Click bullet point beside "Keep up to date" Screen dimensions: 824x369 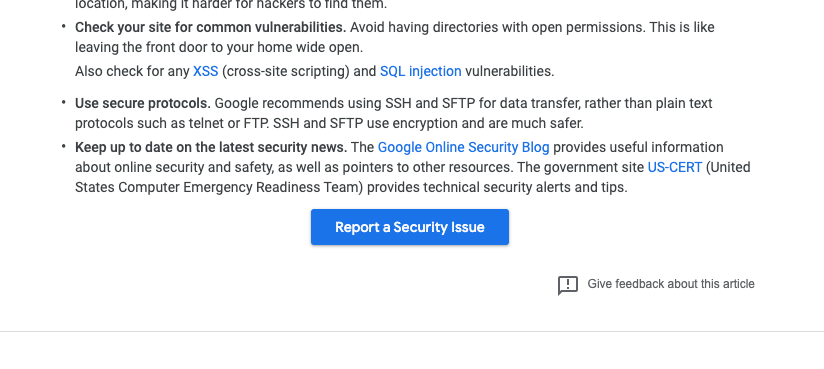click(64, 146)
